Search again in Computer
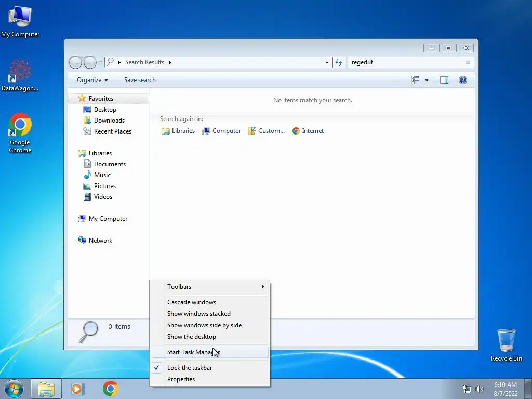The width and height of the screenshot is (532, 399). pyautogui.click(x=221, y=131)
